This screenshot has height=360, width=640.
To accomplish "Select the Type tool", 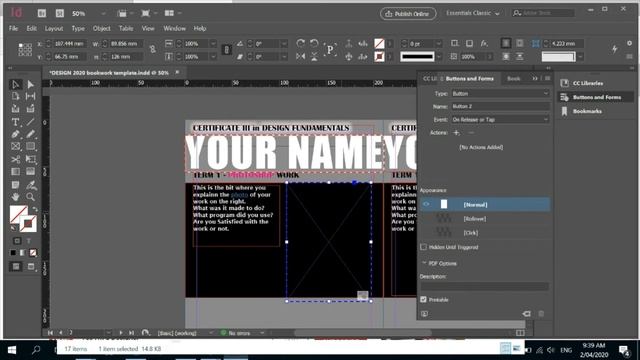I will (16, 122).
